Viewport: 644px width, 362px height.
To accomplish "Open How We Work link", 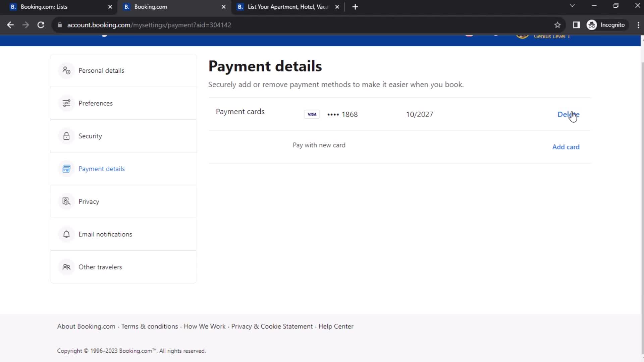I will [205, 326].
